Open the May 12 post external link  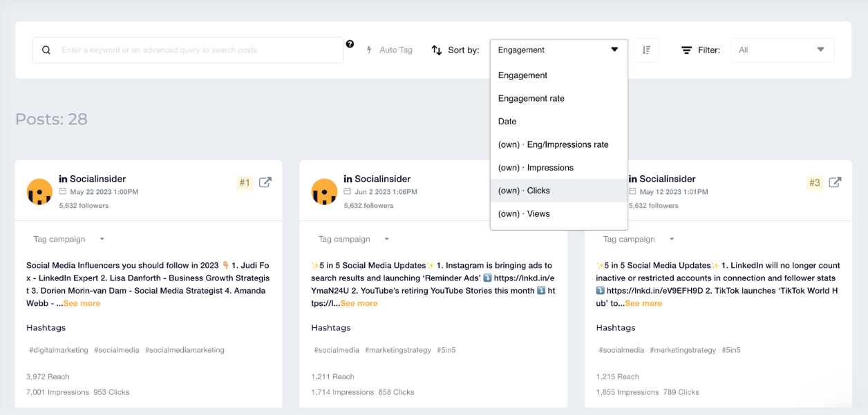[x=835, y=182]
